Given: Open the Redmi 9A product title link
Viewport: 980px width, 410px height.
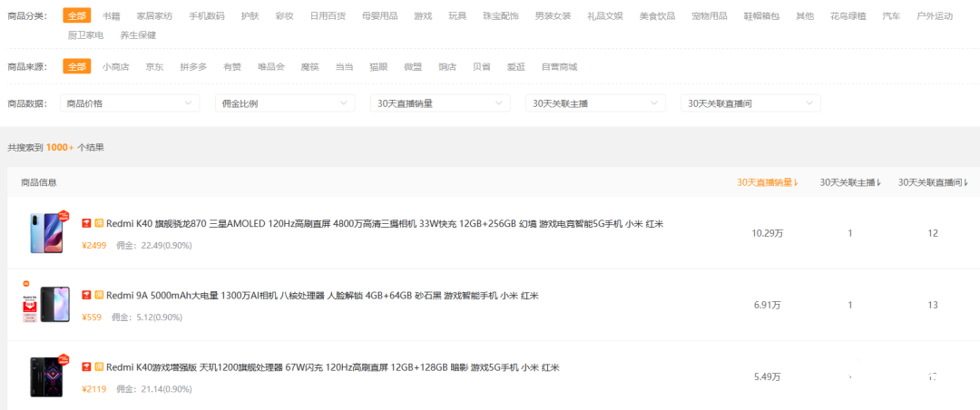Looking at the screenshot, I should (x=322, y=295).
